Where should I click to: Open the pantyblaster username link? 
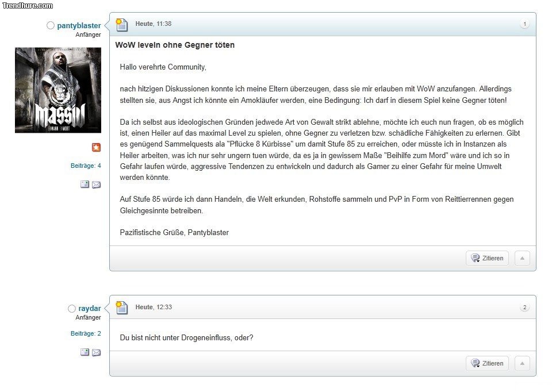[79, 26]
